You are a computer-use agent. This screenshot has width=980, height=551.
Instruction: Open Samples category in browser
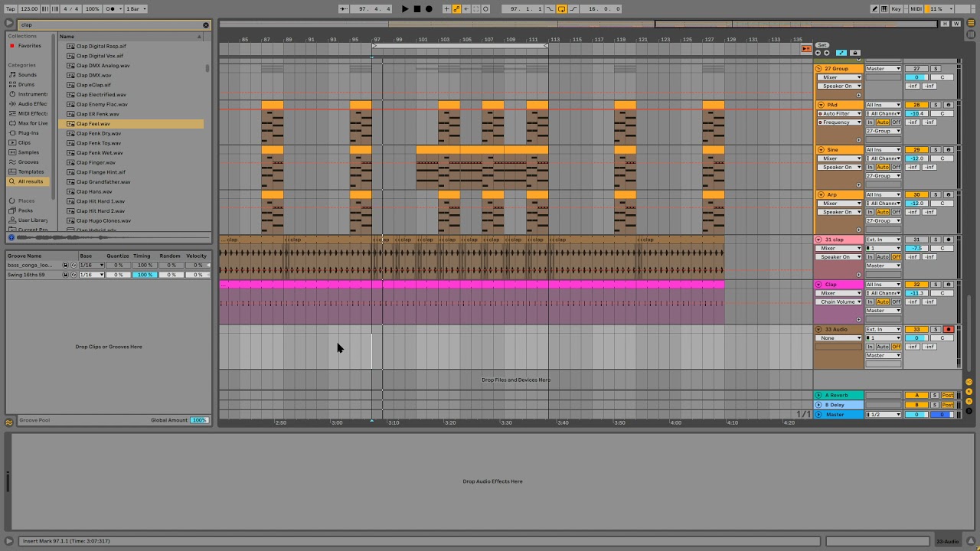pos(28,152)
